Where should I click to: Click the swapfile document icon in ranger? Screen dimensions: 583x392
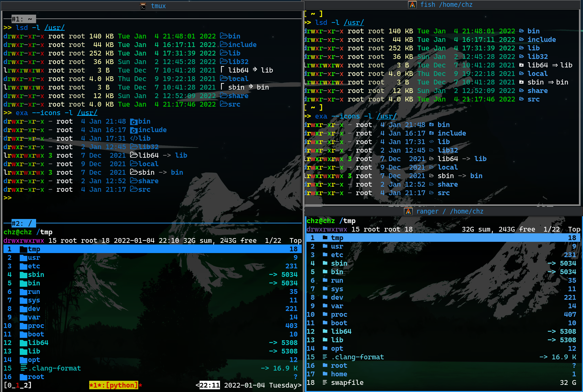point(324,382)
